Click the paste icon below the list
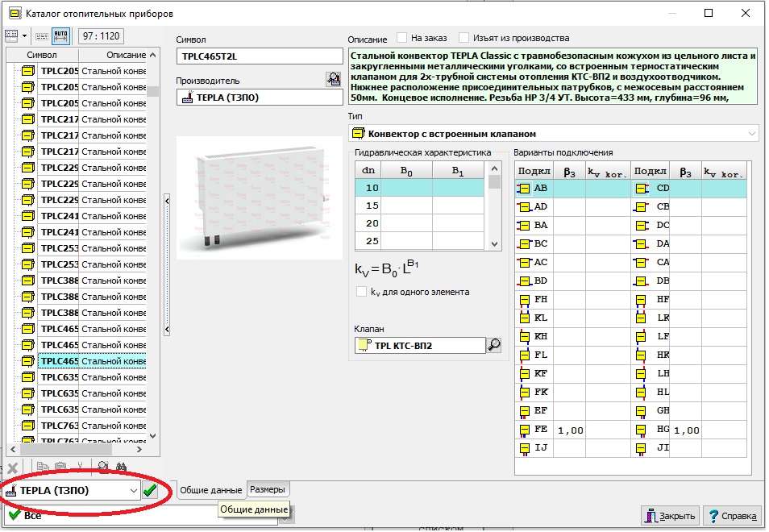 (60, 467)
